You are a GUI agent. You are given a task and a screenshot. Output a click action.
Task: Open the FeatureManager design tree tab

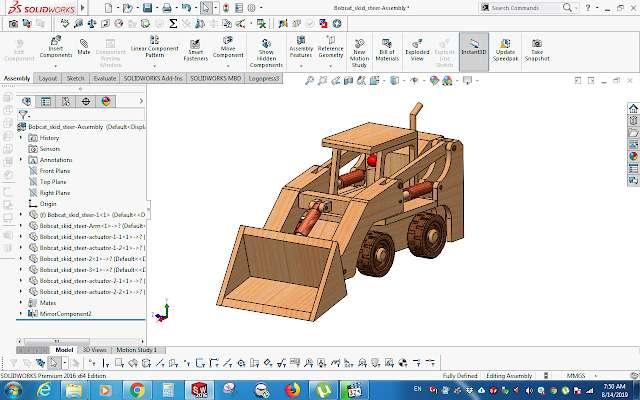27,101
